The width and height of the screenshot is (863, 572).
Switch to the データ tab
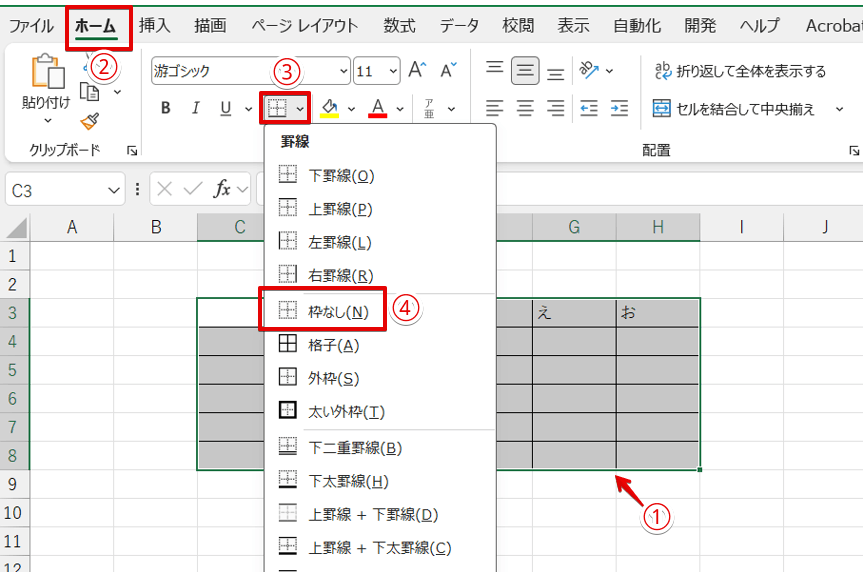tap(460, 25)
